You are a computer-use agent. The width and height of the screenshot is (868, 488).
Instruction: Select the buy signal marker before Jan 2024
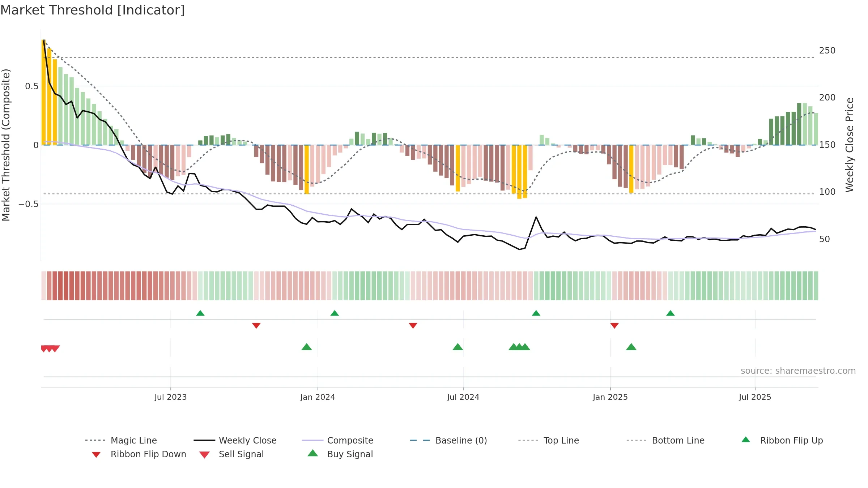click(307, 347)
